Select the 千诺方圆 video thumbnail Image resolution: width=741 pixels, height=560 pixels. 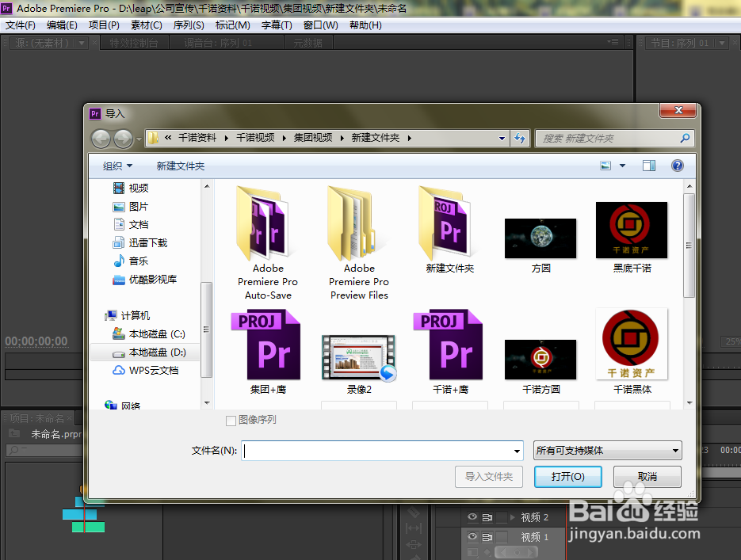point(540,360)
